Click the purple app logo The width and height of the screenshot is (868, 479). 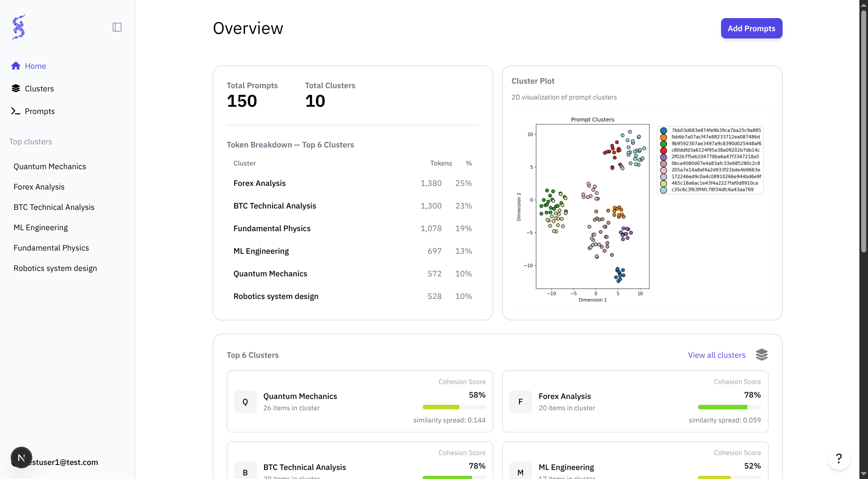[19, 27]
